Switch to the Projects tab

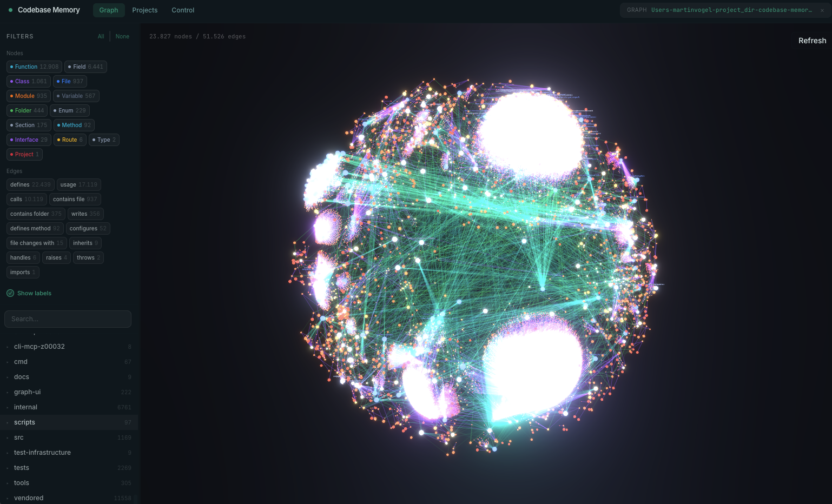[144, 10]
